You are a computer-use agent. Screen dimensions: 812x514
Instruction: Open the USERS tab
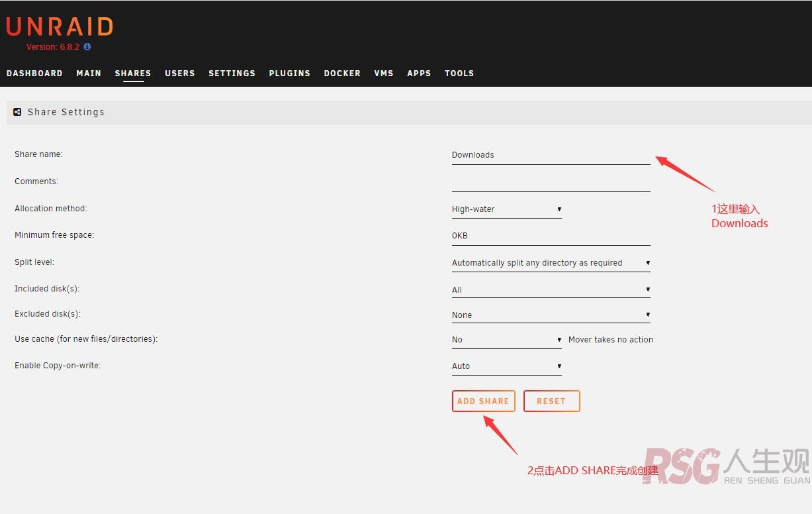180,74
